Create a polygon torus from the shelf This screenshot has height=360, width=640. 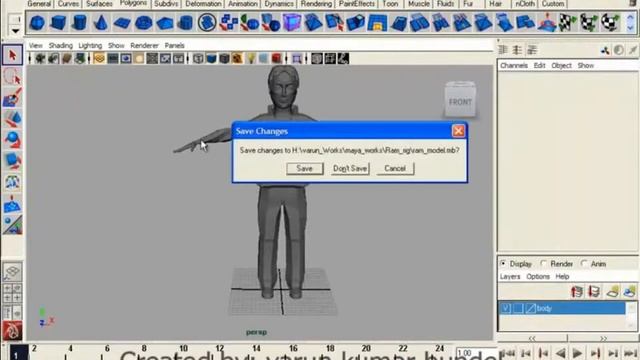pos(143,23)
